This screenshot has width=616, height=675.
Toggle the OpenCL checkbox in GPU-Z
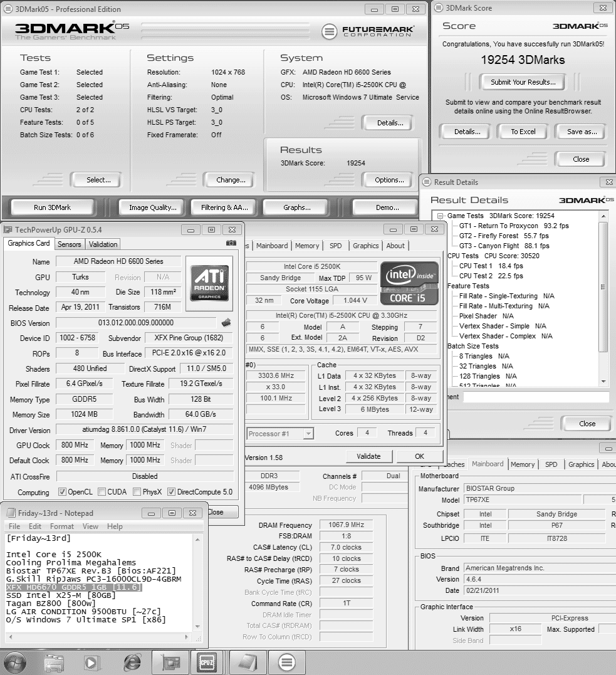[62, 491]
